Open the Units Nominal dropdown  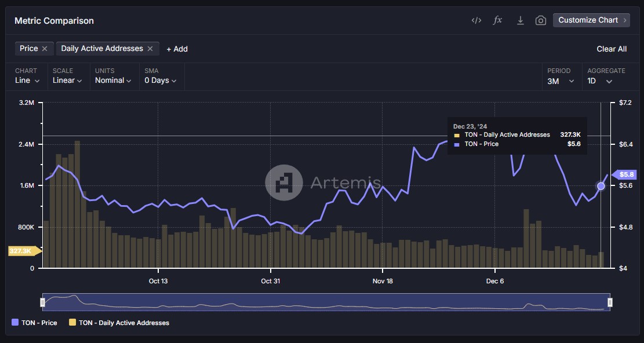113,81
